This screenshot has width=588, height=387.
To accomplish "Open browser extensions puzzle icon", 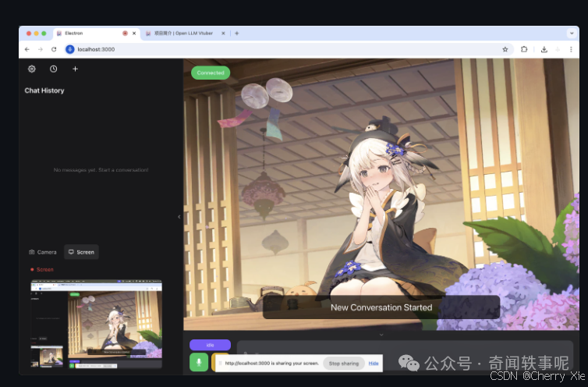I will 524,49.
